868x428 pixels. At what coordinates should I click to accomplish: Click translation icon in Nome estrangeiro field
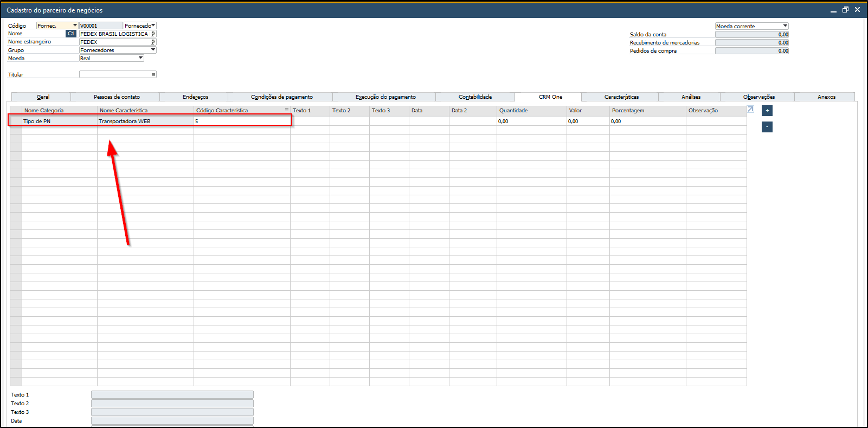[153, 42]
